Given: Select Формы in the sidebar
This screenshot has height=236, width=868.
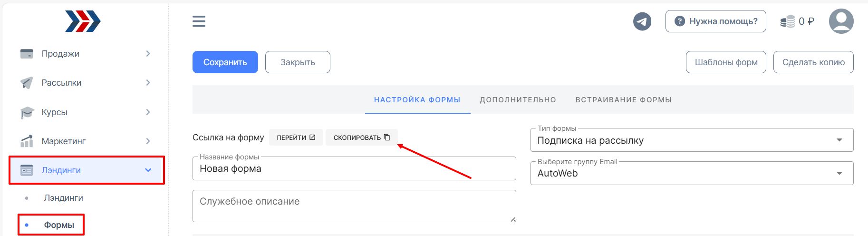Looking at the screenshot, I should click(x=59, y=225).
